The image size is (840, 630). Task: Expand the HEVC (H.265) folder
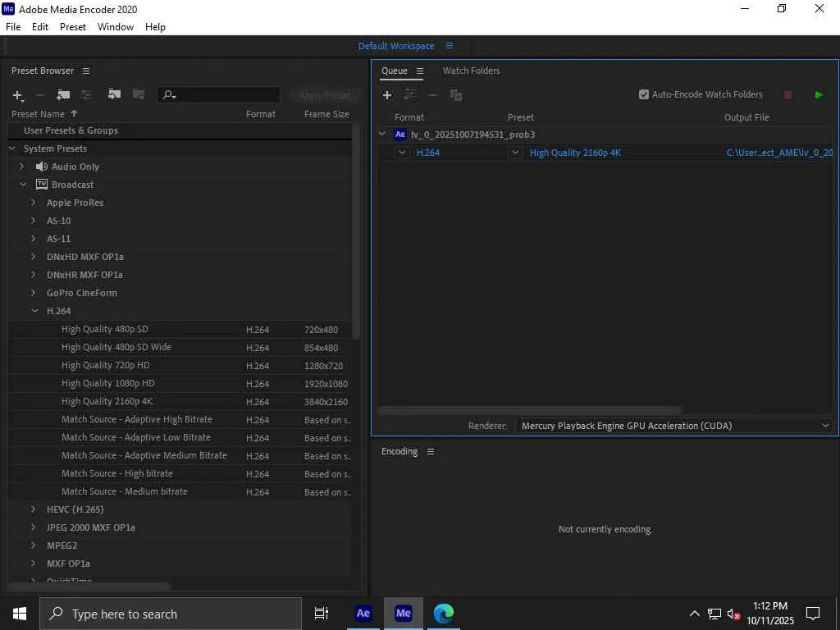[x=33, y=509]
